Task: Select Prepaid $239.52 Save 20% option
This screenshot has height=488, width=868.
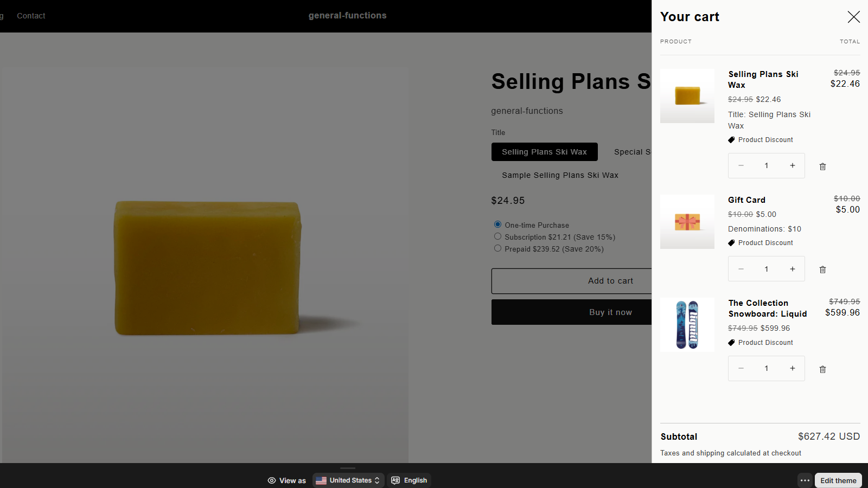Action: coord(497,248)
